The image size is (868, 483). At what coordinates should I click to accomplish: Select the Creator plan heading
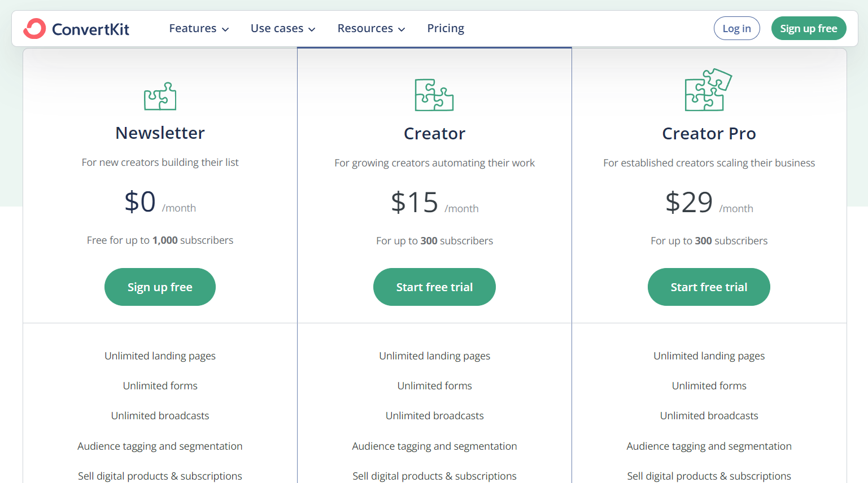pos(434,133)
